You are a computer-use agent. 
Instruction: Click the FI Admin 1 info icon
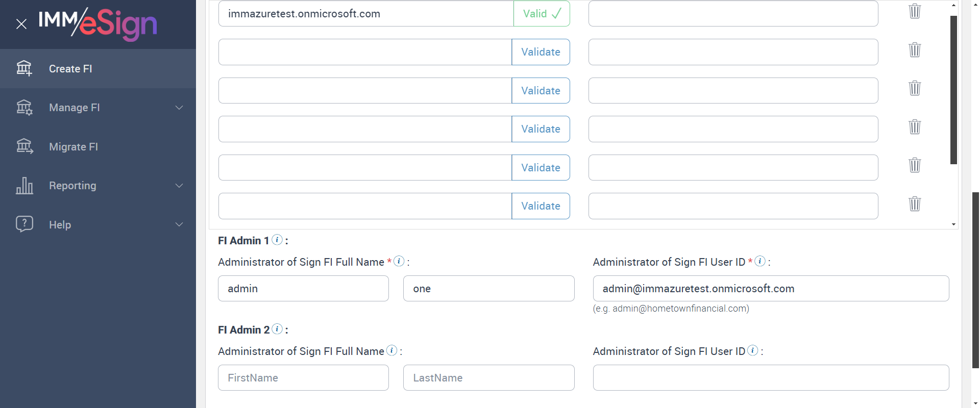click(x=277, y=240)
